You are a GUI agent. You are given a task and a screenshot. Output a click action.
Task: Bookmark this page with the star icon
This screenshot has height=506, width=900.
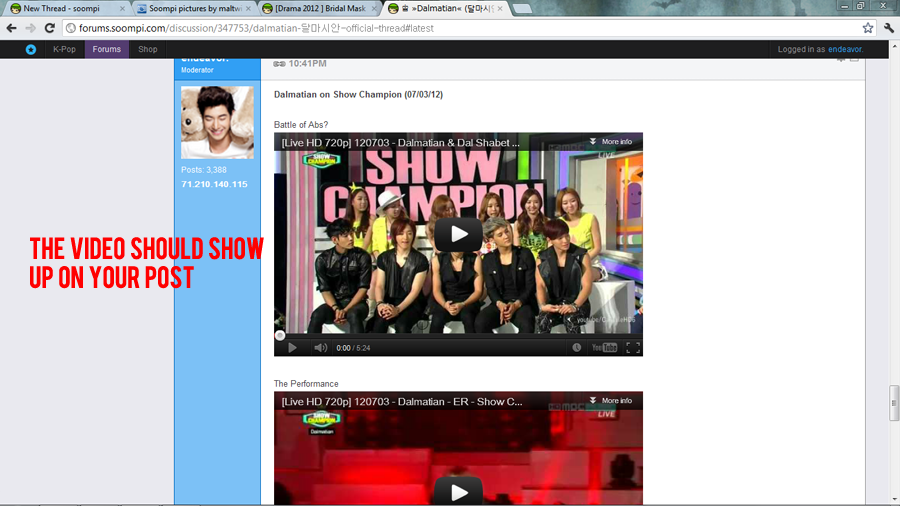(x=868, y=28)
